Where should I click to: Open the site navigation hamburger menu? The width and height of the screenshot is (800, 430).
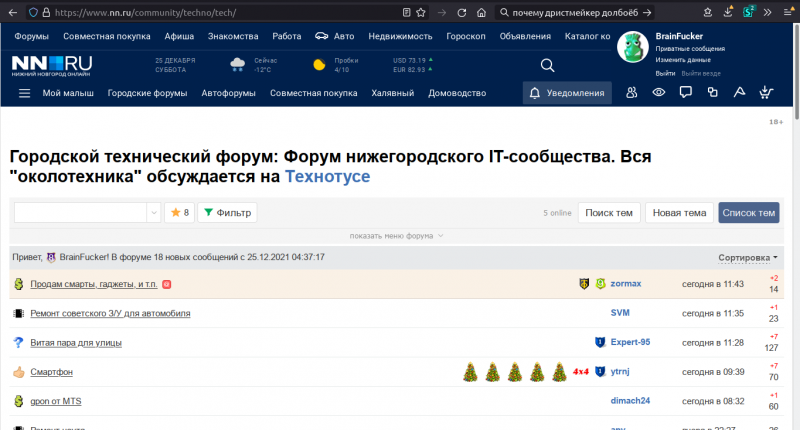point(24,93)
